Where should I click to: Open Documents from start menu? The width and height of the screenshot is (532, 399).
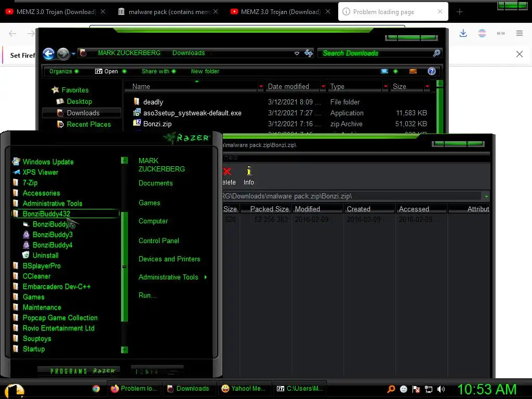click(155, 183)
